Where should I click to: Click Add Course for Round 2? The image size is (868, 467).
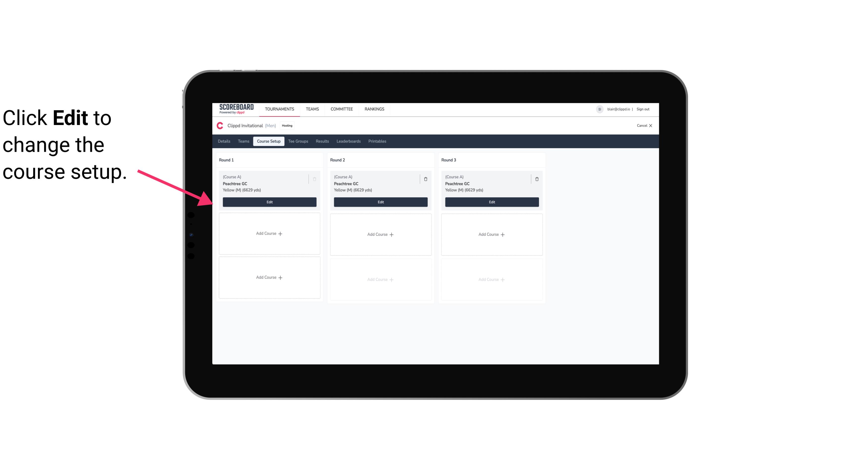(x=380, y=234)
